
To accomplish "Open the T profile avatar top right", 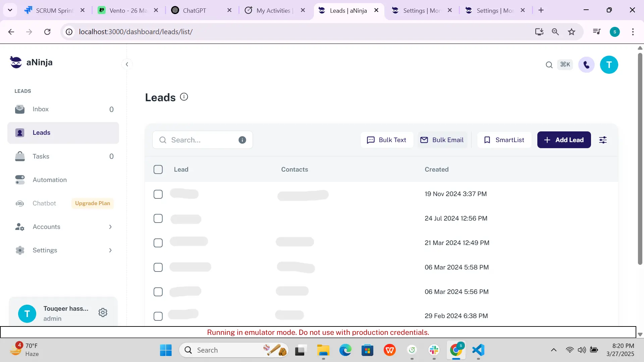I will click(x=609, y=65).
